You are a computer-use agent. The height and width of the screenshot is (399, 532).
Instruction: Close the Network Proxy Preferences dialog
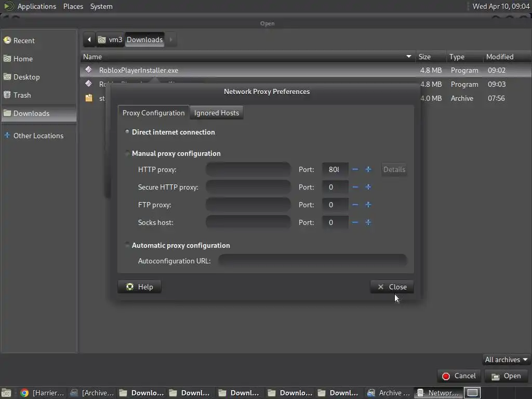click(392, 287)
